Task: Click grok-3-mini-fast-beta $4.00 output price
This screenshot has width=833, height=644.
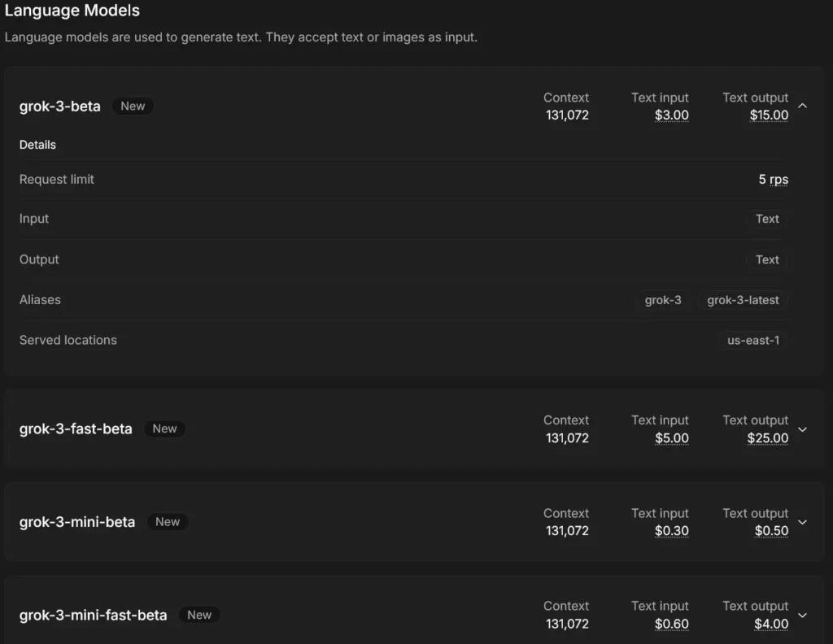Action: (771, 624)
